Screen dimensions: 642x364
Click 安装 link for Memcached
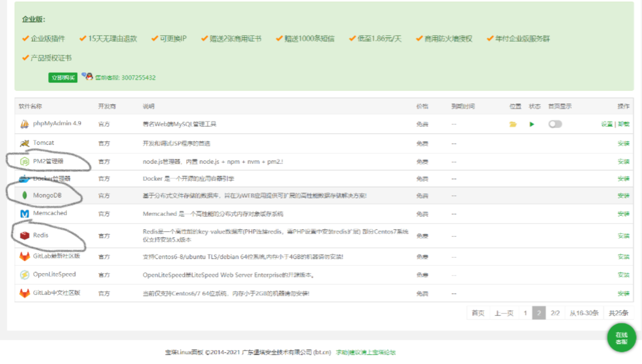pyautogui.click(x=623, y=214)
